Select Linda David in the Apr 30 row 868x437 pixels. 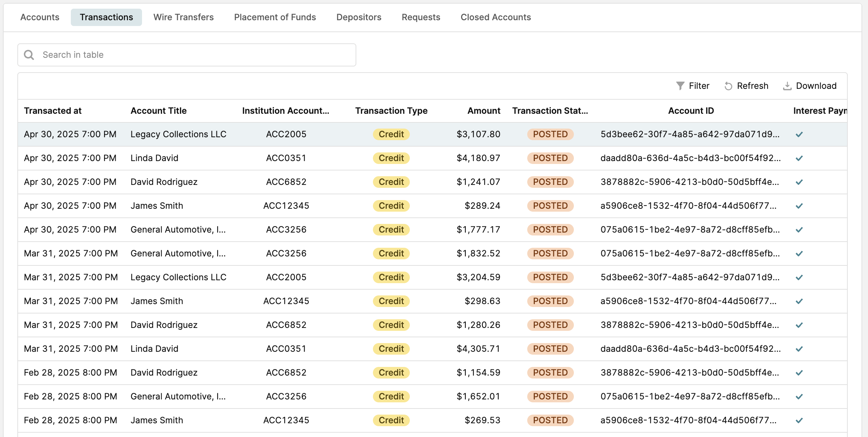click(154, 158)
